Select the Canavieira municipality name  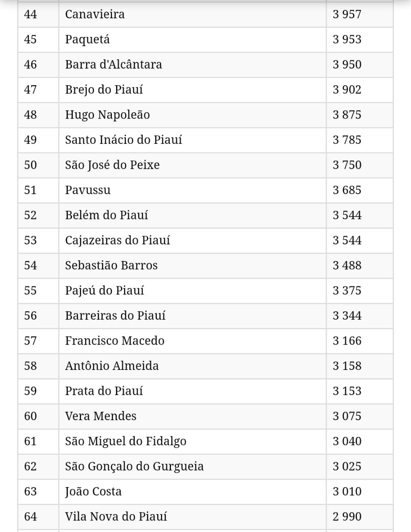pyautogui.click(x=95, y=15)
